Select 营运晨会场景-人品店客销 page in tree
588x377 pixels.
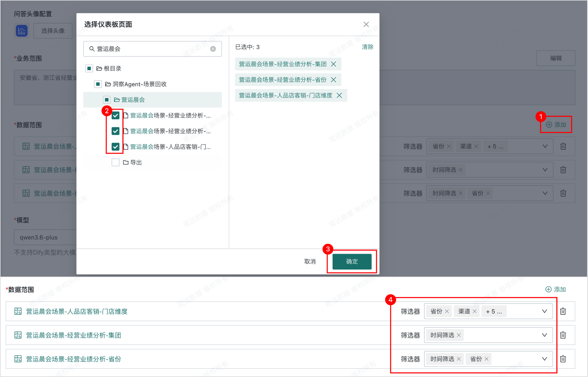click(x=167, y=147)
